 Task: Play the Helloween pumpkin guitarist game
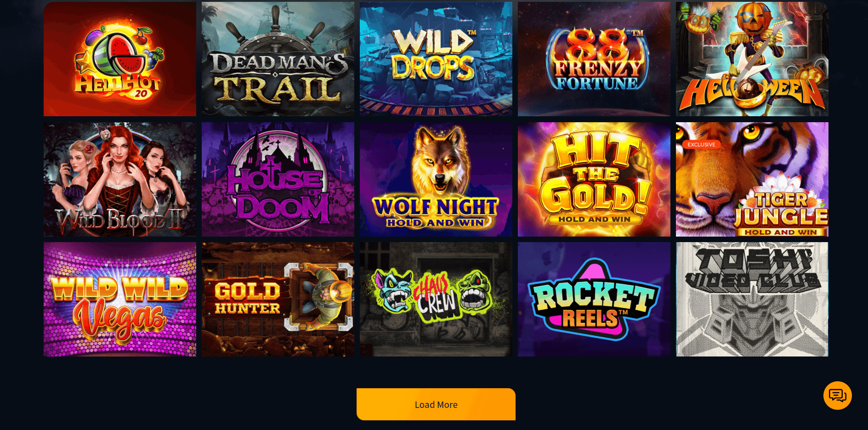752,59
